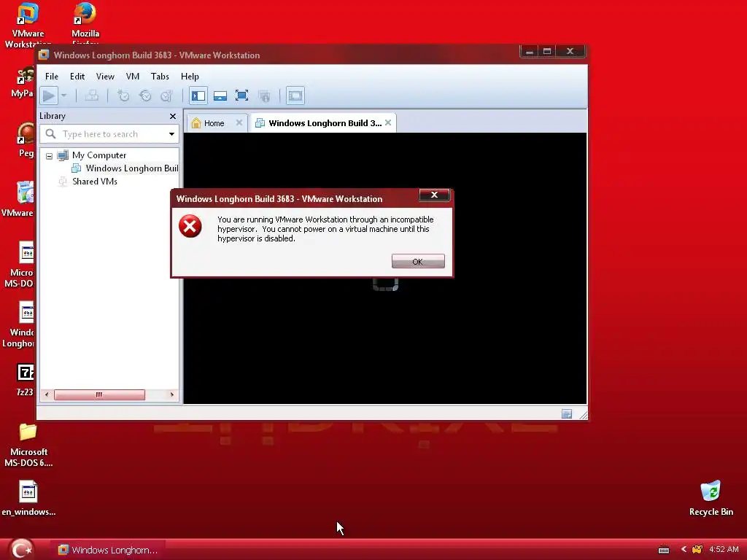Click the Library scrollbar left arrow

pyautogui.click(x=46, y=394)
